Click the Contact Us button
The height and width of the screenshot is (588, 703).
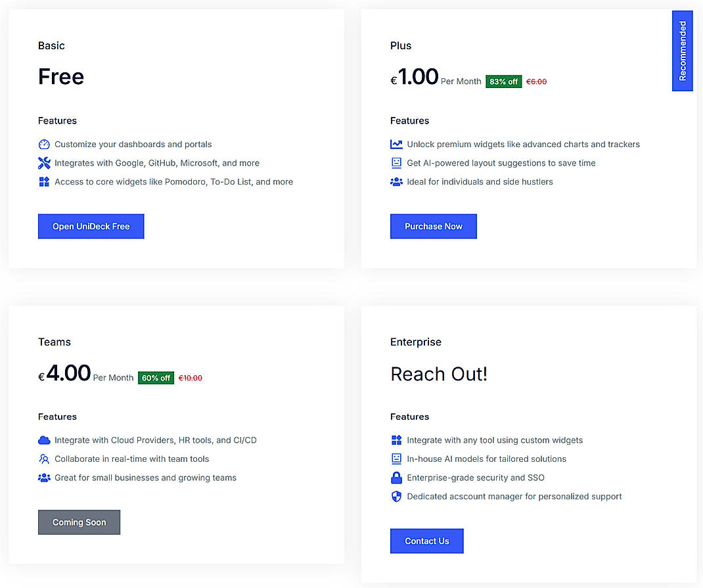[426, 541]
